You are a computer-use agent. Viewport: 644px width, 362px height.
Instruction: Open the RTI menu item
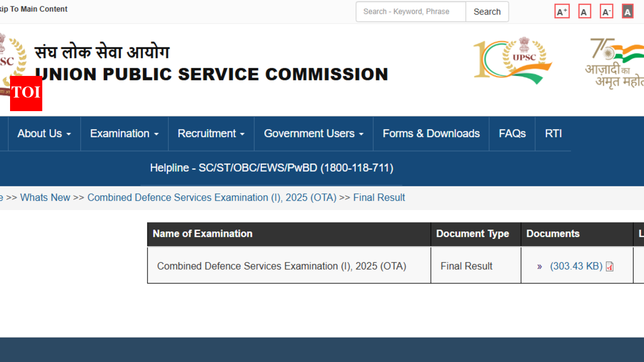(553, 134)
